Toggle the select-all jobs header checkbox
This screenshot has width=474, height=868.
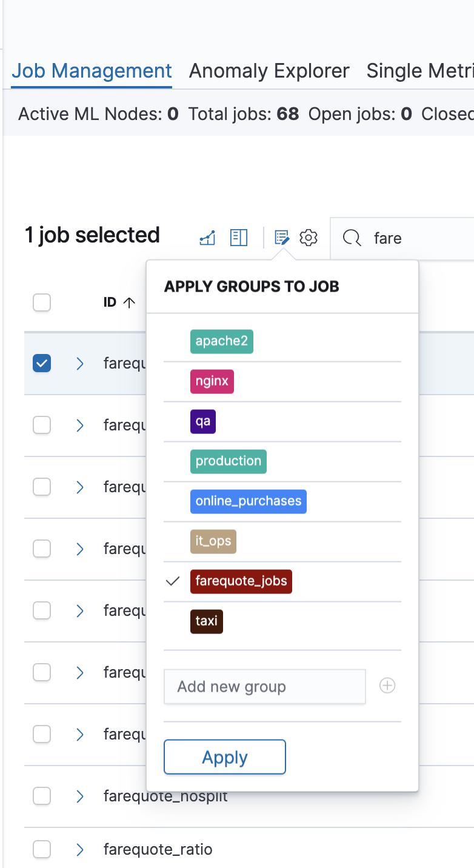point(42,302)
